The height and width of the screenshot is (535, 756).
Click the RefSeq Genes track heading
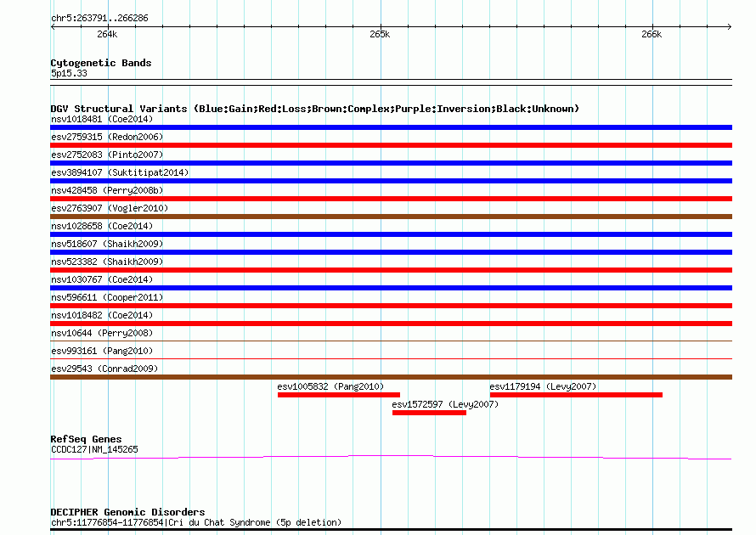pyautogui.click(x=86, y=439)
